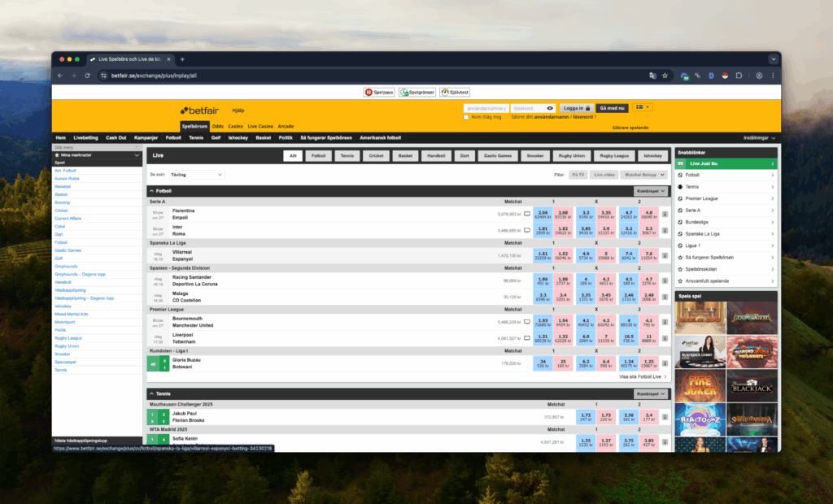Back Villarreal at 1.51 blue cell

(x=543, y=255)
